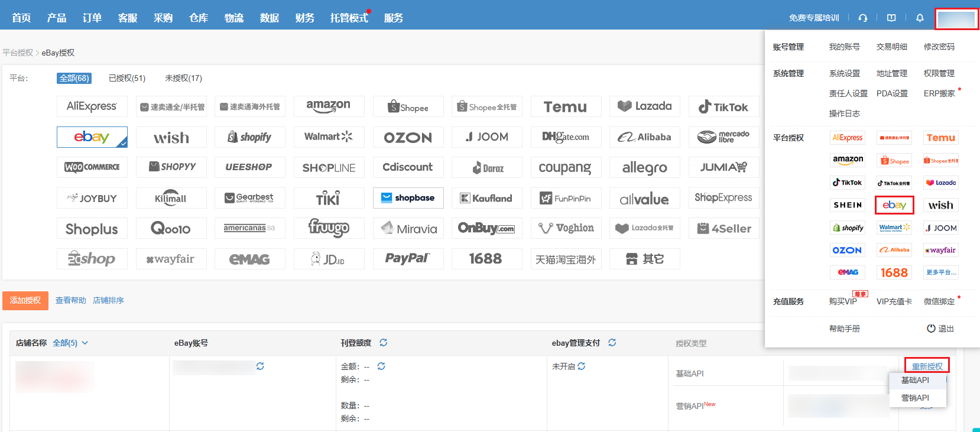Open 免费专属培训 in the header
The height and width of the screenshot is (432, 980).
point(814,18)
